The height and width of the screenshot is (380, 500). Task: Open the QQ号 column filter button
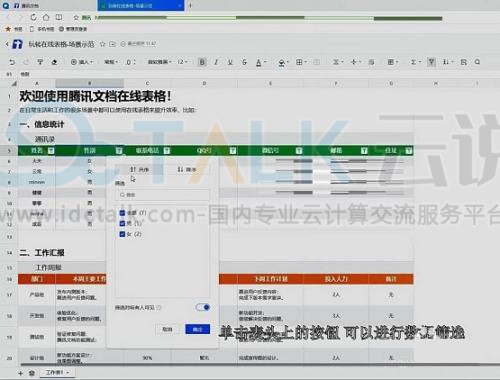[x=233, y=151]
